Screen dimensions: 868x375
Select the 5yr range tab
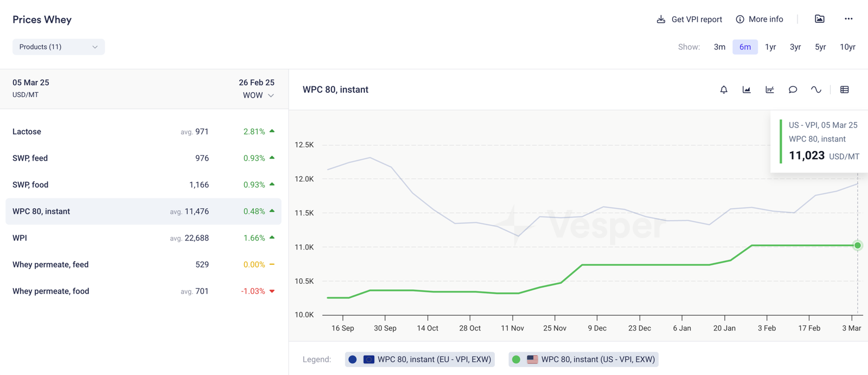coord(820,47)
